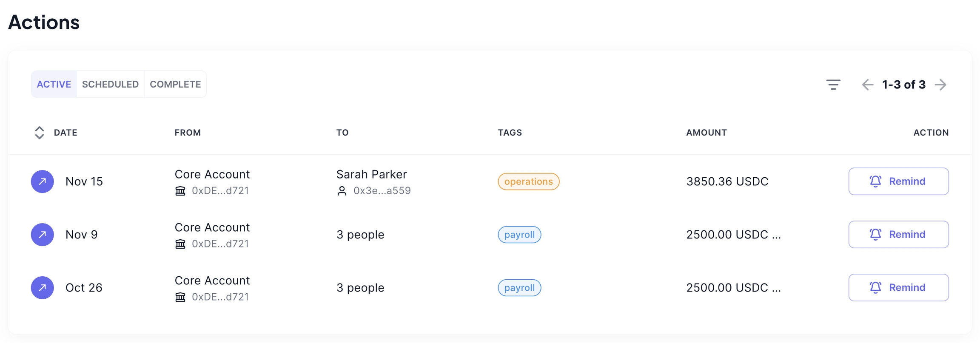Switch to the Scheduled tab

[x=110, y=84]
